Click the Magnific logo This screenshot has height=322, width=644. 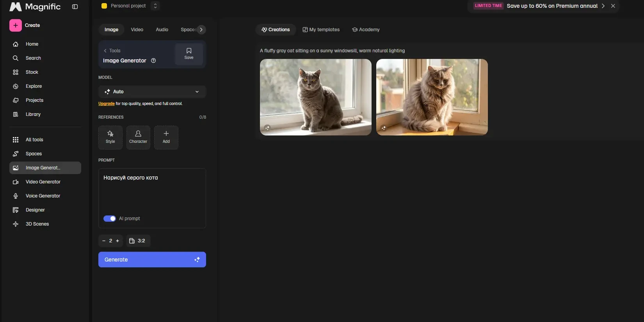click(35, 7)
